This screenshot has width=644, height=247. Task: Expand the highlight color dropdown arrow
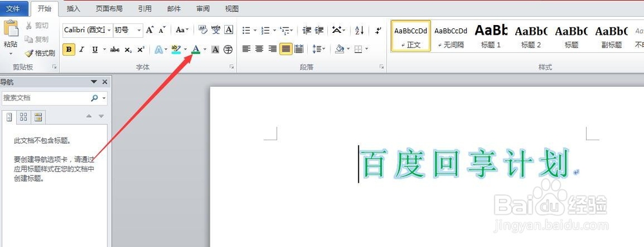click(x=185, y=50)
